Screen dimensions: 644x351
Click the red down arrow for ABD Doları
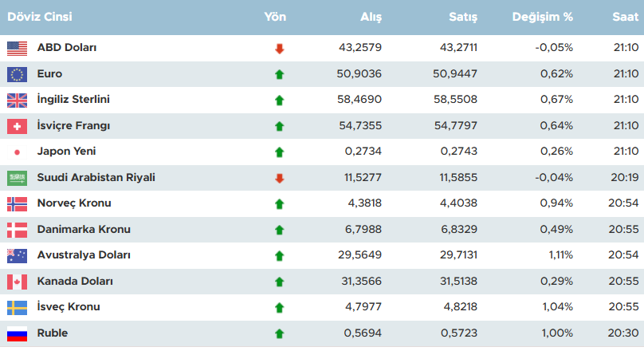[x=279, y=49]
